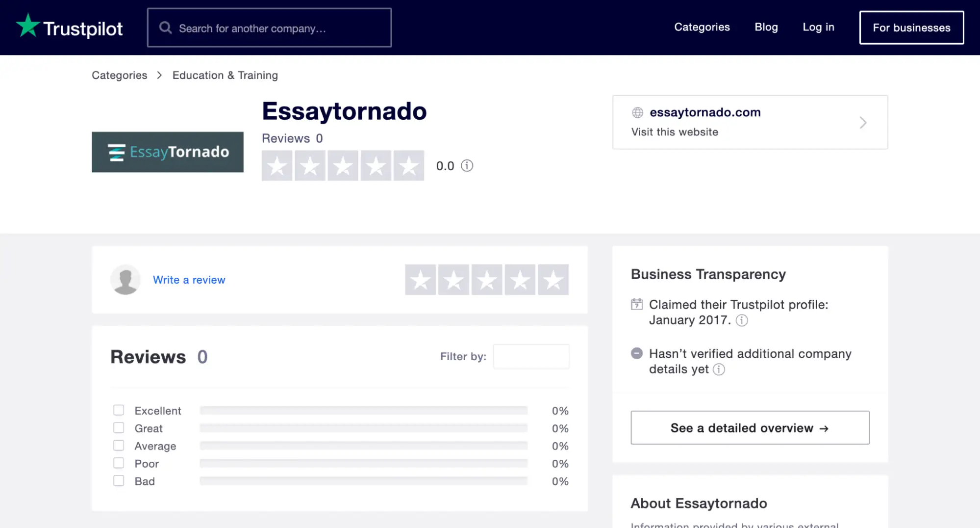Image resolution: width=980 pixels, height=528 pixels.
Task: Click the chevron next to Visit this website
Action: [x=862, y=122]
